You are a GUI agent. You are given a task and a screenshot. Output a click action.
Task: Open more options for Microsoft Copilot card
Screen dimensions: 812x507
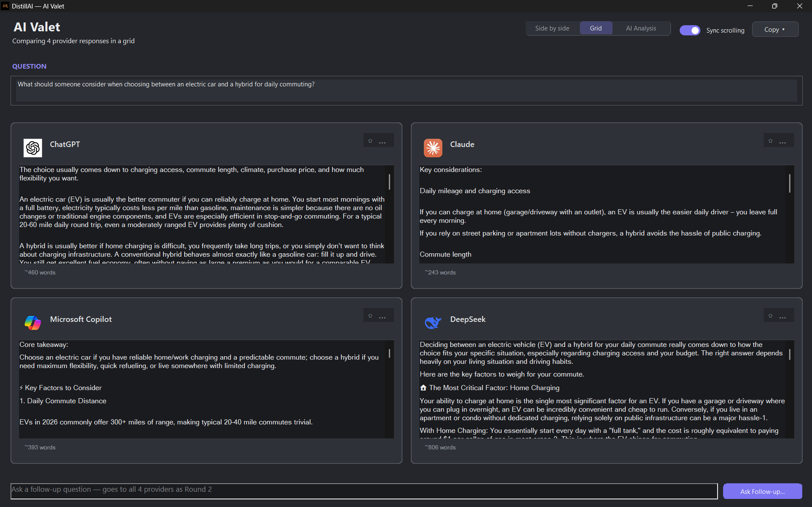point(382,317)
